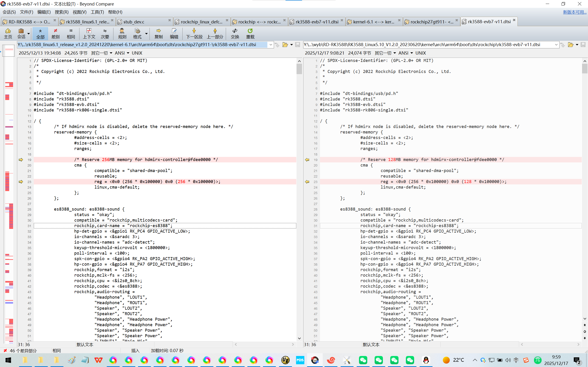Jump to Next Section (下一区段) icon
588x367 pixels.
point(194,33)
